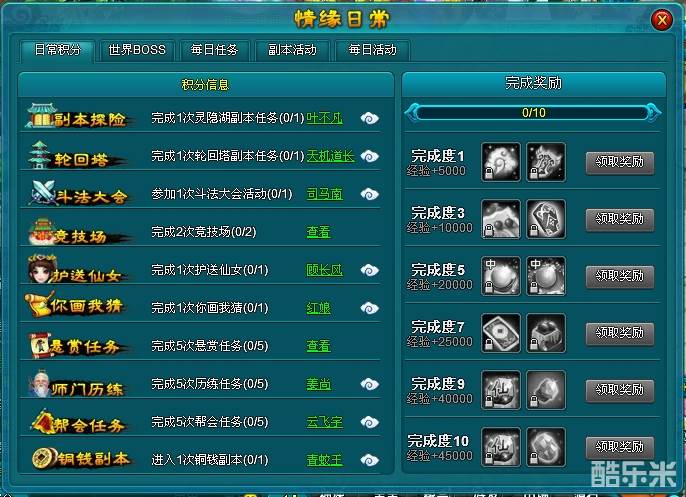Click right arrow cap of the 0/10 bar
The height and width of the screenshot is (497, 686).
[653, 113]
